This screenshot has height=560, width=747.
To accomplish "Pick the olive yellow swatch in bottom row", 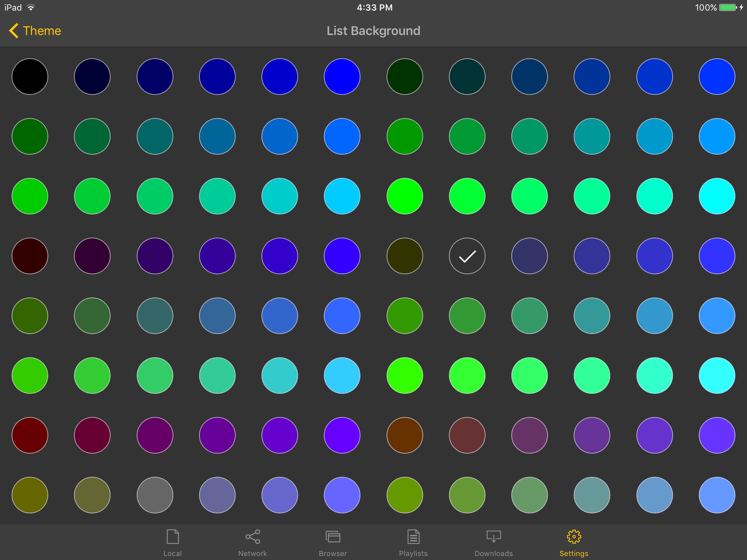I will point(30,495).
